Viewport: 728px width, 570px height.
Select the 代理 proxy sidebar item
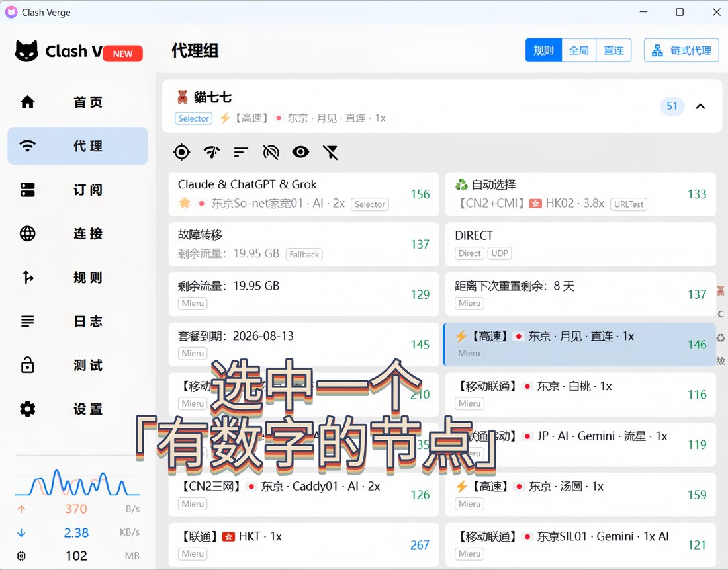77,145
